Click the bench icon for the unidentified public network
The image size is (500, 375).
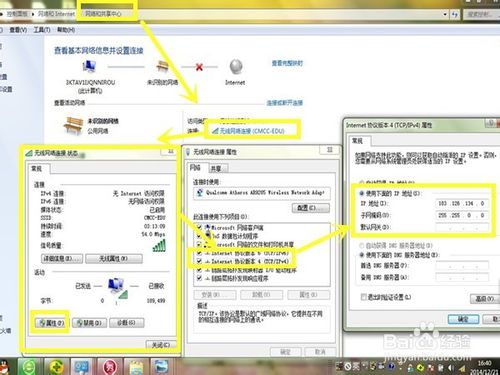tap(73, 126)
